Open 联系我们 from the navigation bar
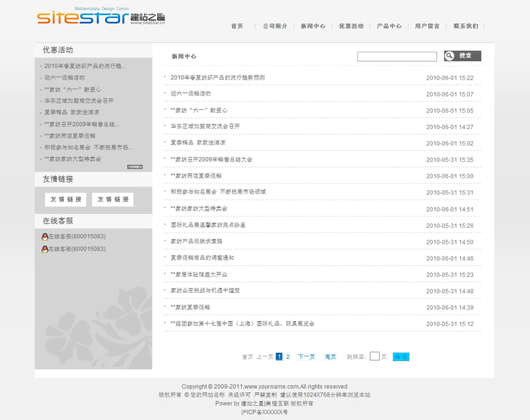Screen dimensions: 530x420 coord(466,26)
